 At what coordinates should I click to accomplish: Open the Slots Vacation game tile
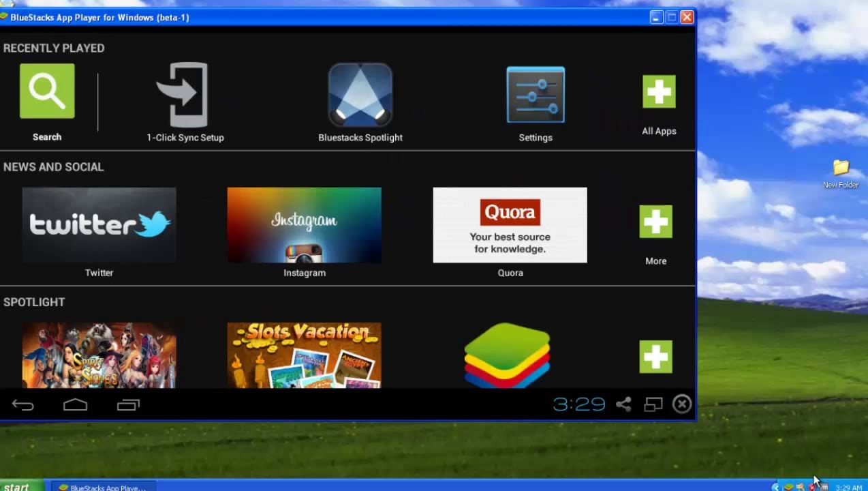click(x=304, y=355)
